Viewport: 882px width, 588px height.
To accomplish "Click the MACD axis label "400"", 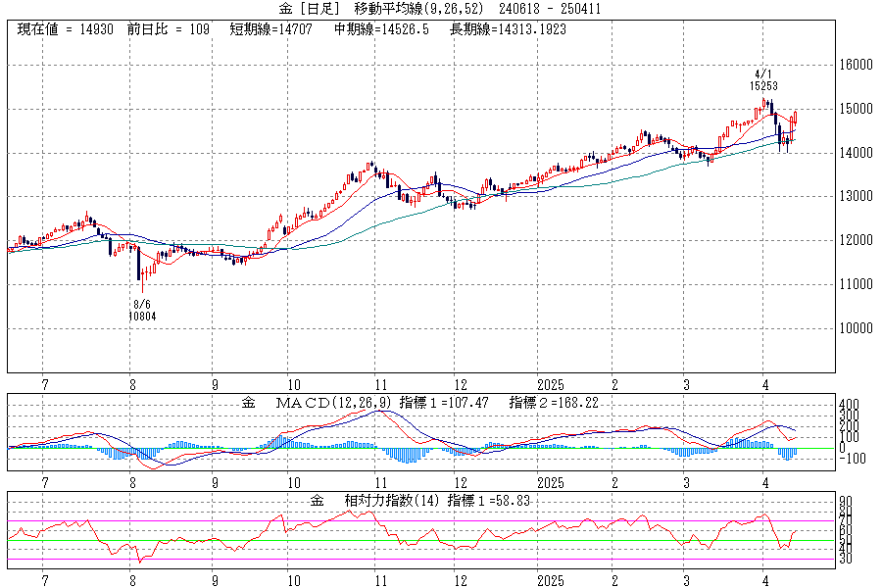I will pyautogui.click(x=849, y=405).
